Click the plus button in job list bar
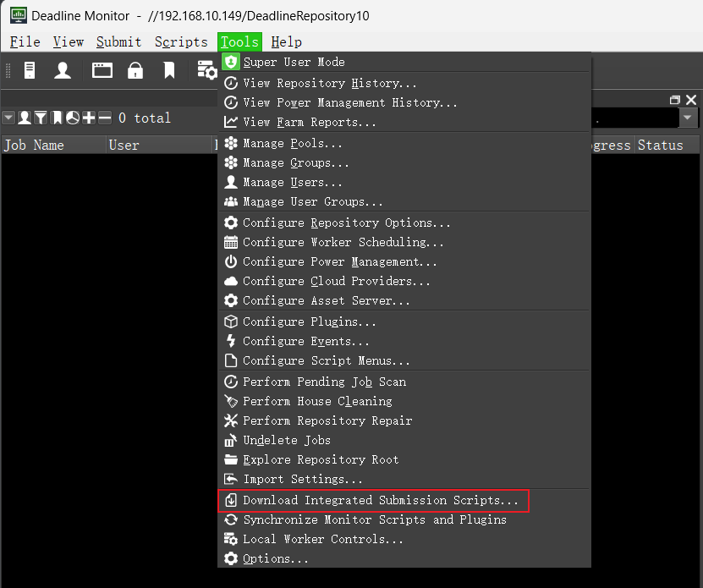Image resolution: width=703 pixels, height=588 pixels. 89,118
